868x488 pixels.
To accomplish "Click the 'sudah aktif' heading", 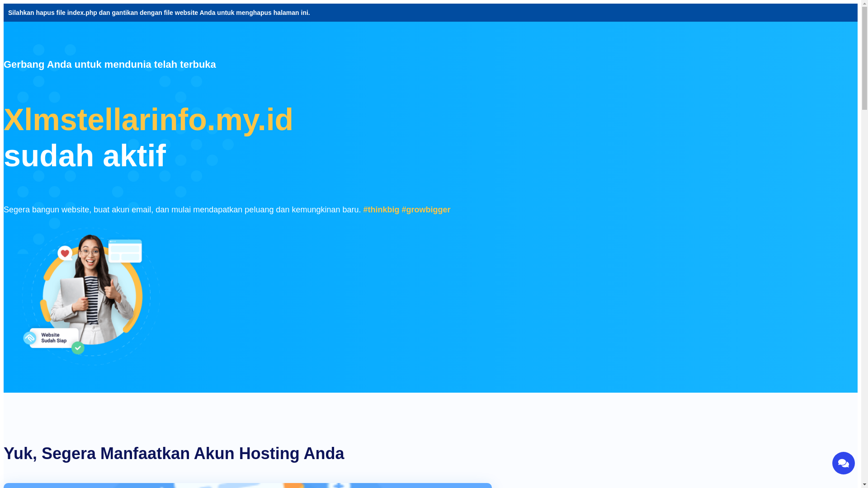I will click(85, 156).
